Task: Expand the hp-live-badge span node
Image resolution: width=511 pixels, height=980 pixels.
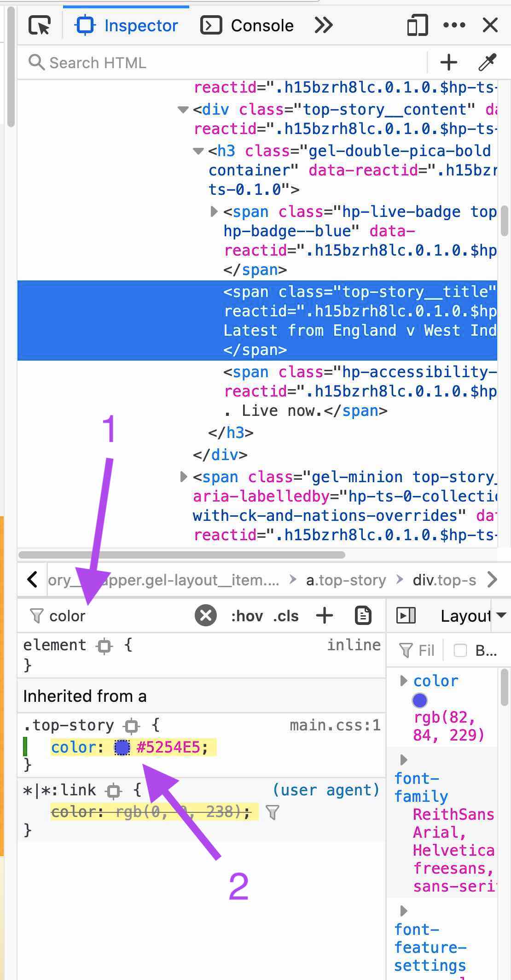Action: click(x=215, y=211)
